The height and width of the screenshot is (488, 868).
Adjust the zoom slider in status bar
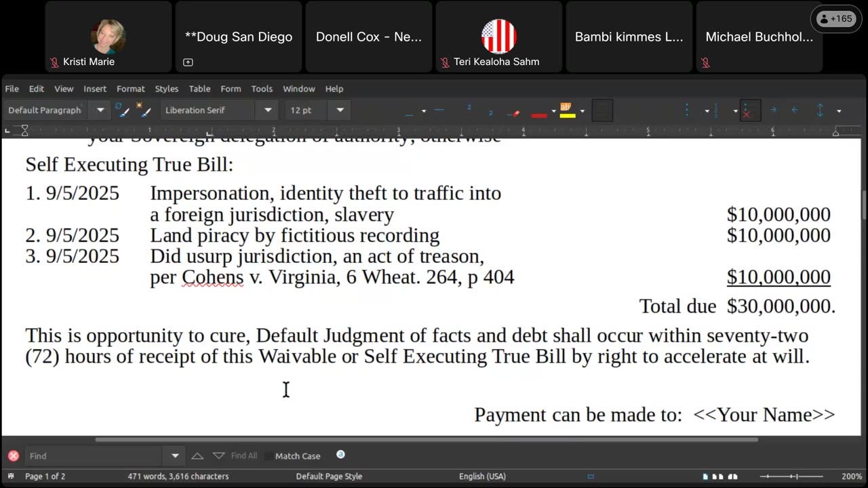click(x=791, y=476)
